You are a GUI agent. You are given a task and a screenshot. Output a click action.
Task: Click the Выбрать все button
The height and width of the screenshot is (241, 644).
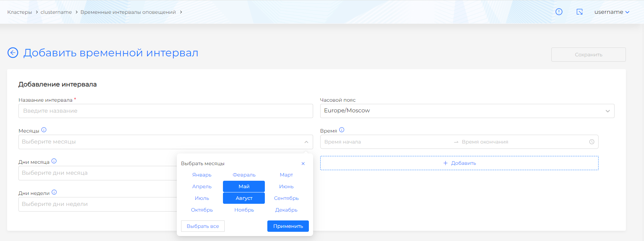[x=203, y=226]
